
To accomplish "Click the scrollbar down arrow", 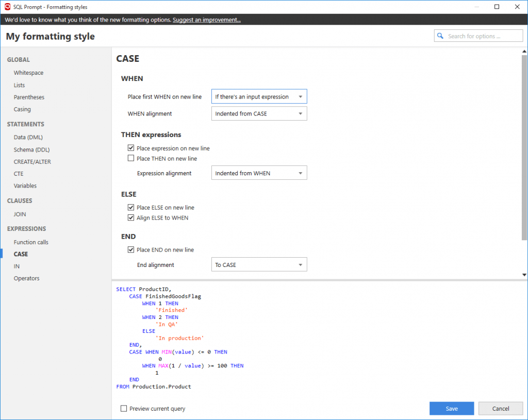I will (x=524, y=274).
